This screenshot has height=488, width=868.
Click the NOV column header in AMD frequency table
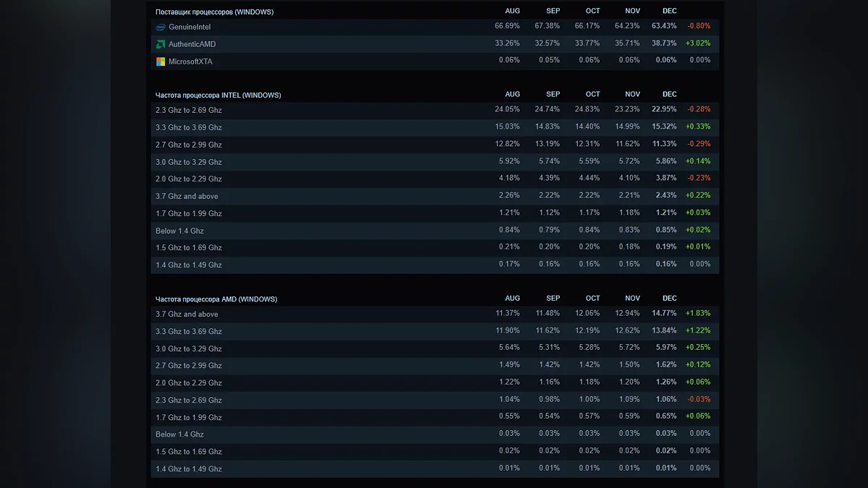(632, 298)
